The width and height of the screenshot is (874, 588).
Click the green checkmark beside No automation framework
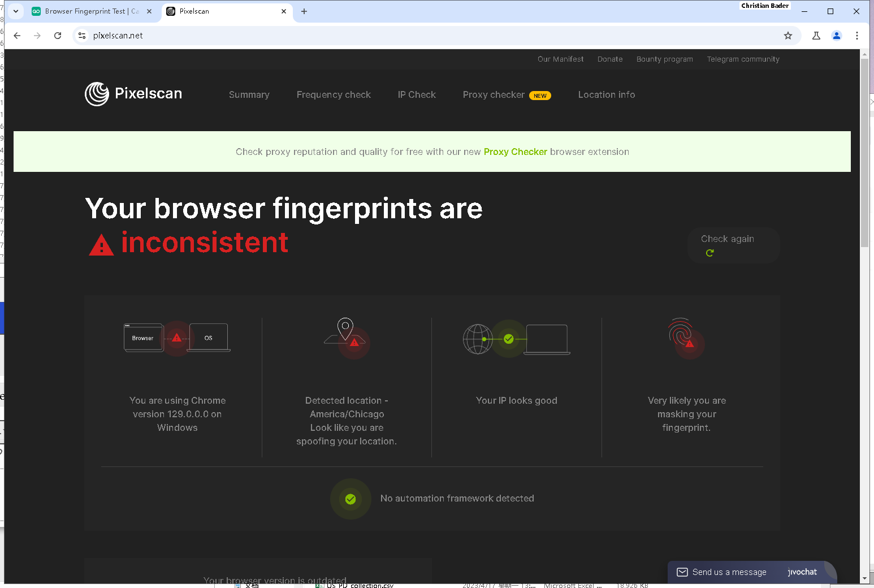[351, 499]
